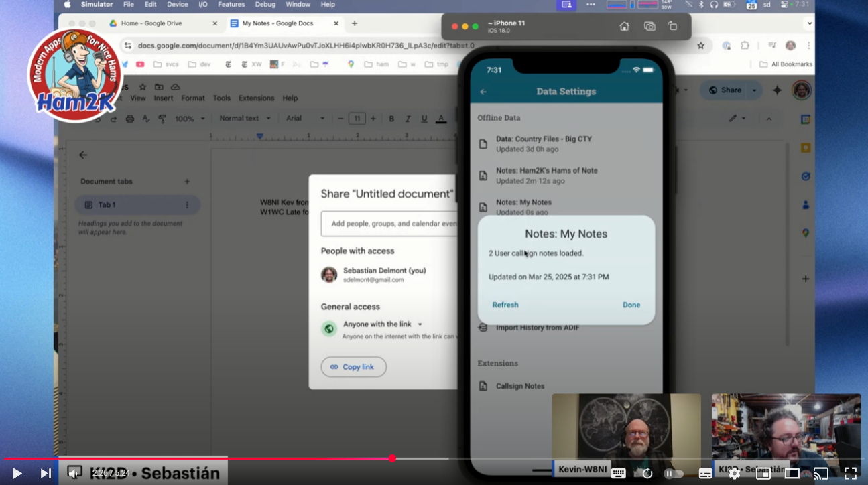This screenshot has width=868, height=485.
Task: Open the Gemini sparkle icon
Action: pyautogui.click(x=778, y=90)
